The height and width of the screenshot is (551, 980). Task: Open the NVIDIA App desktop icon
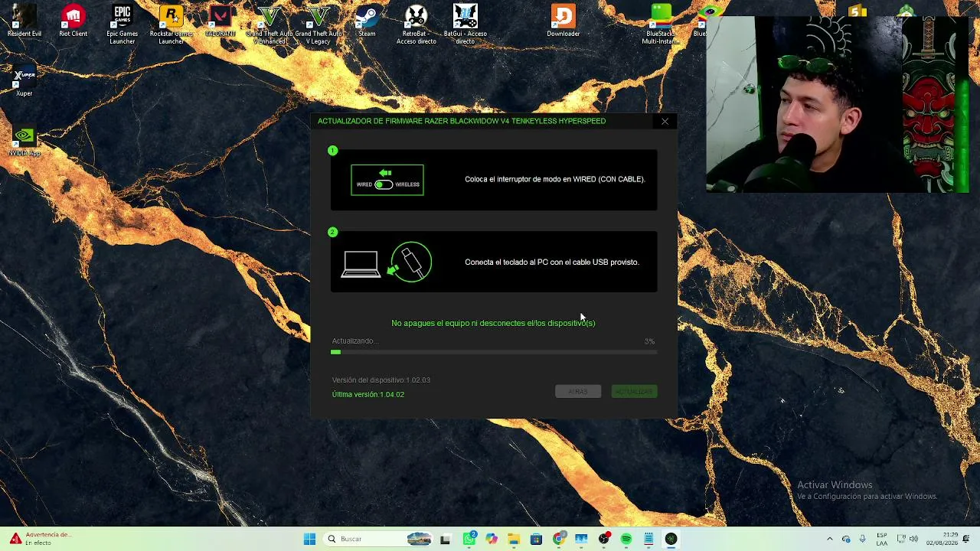click(x=24, y=142)
